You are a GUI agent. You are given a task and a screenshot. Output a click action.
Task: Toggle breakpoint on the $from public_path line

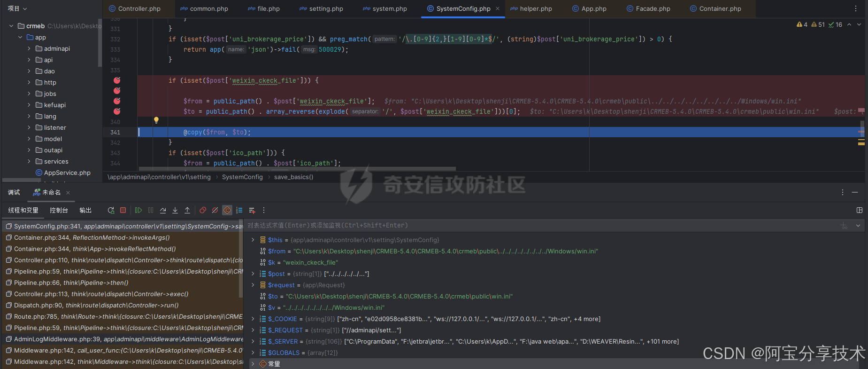117,101
